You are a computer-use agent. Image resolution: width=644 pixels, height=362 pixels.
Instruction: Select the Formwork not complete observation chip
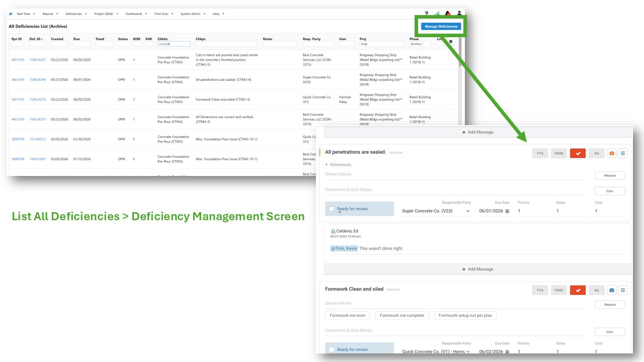[402, 315]
